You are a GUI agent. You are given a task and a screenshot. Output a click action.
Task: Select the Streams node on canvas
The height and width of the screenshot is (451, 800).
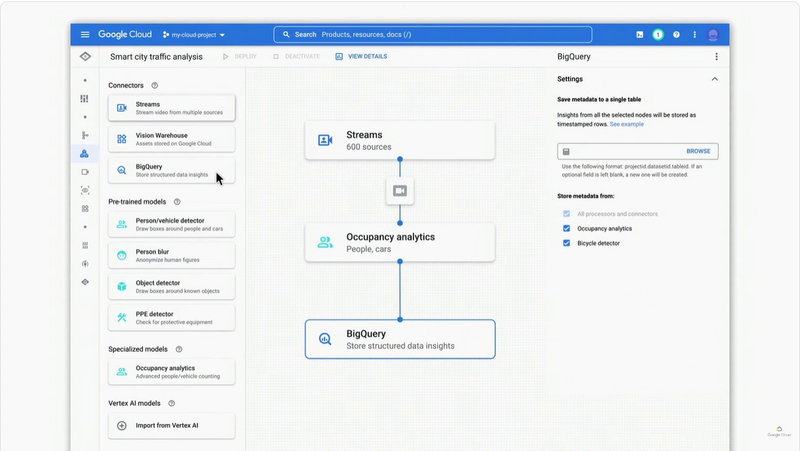tap(400, 140)
